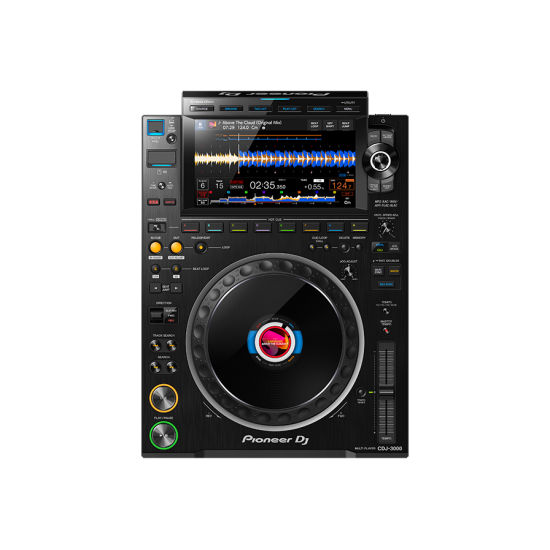This screenshot has width=550, height=550.
Task: Tap the BEAT SYNC button
Action: tap(378, 271)
